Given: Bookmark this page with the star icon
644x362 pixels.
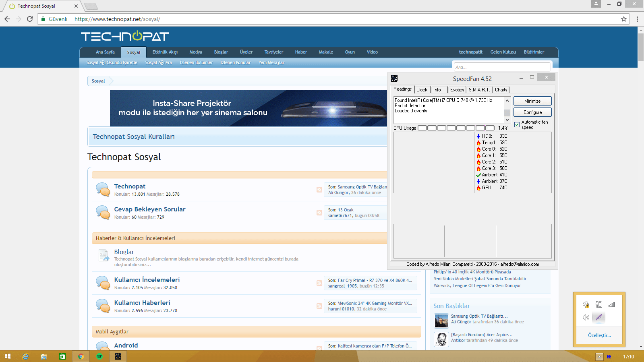Looking at the screenshot, I should tap(624, 19).
